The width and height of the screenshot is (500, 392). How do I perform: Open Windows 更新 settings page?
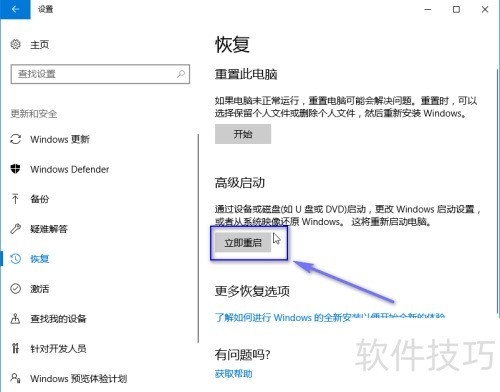60,139
